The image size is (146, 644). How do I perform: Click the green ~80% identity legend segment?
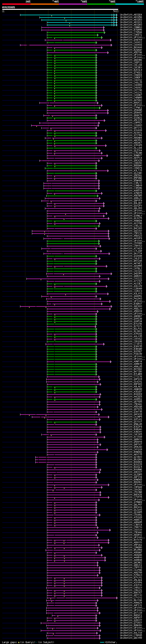(x=101, y=4)
